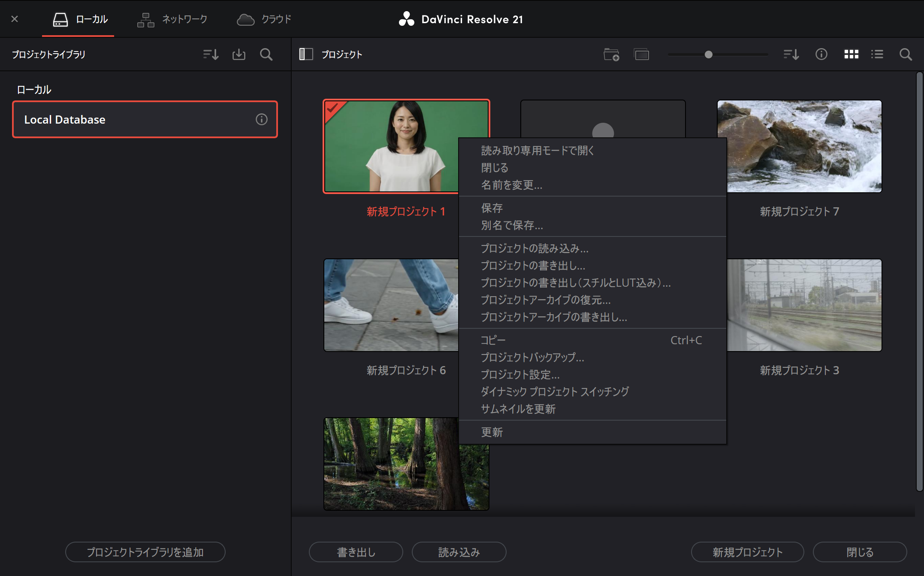
Task: Click the 新規プロジェクト button
Action: (747, 552)
